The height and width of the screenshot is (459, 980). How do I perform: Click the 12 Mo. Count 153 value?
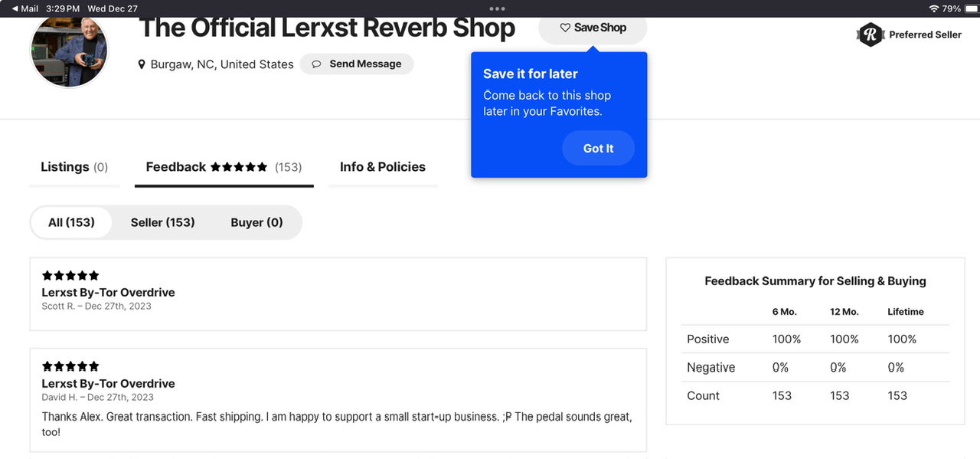tap(840, 396)
